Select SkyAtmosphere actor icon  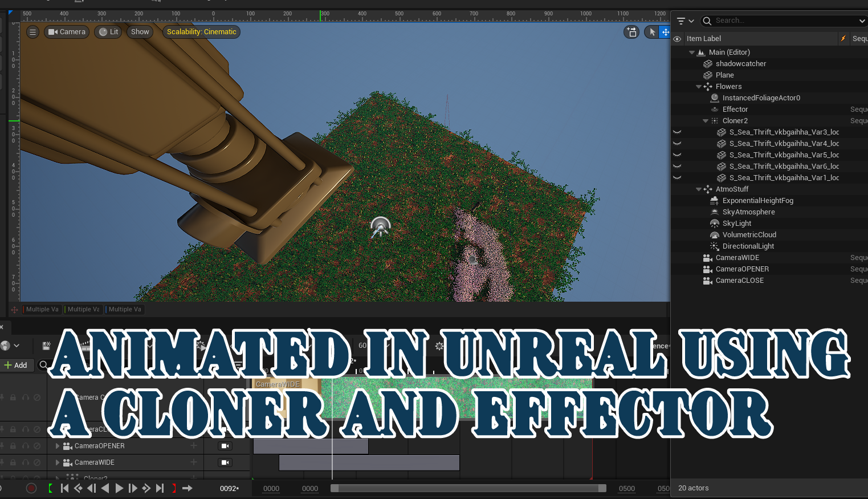(715, 212)
